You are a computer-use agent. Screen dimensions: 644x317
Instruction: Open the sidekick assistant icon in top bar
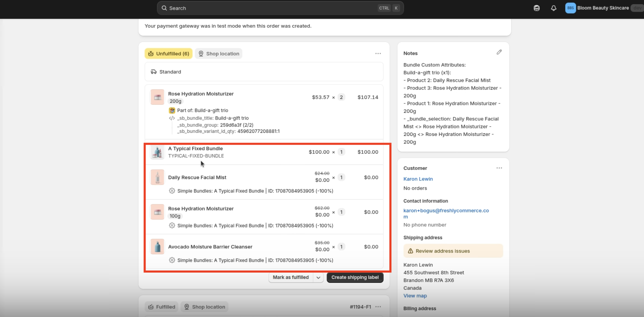[x=537, y=8]
